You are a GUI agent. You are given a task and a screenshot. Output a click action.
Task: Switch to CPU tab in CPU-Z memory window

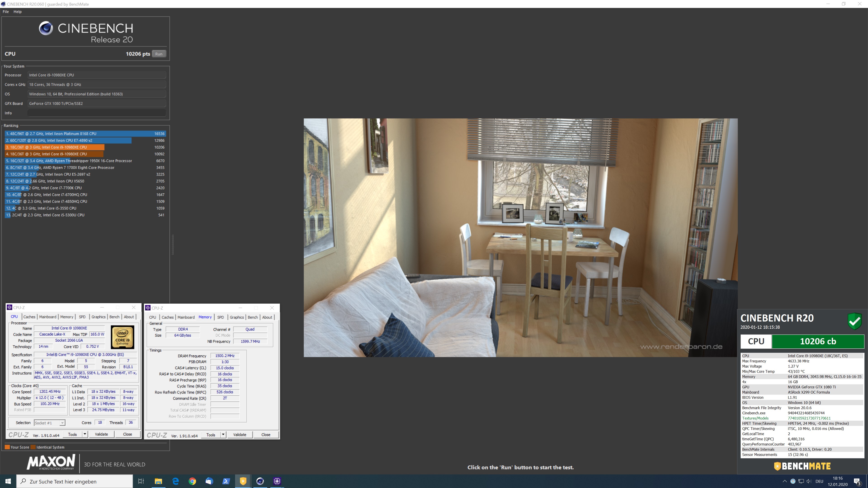153,317
